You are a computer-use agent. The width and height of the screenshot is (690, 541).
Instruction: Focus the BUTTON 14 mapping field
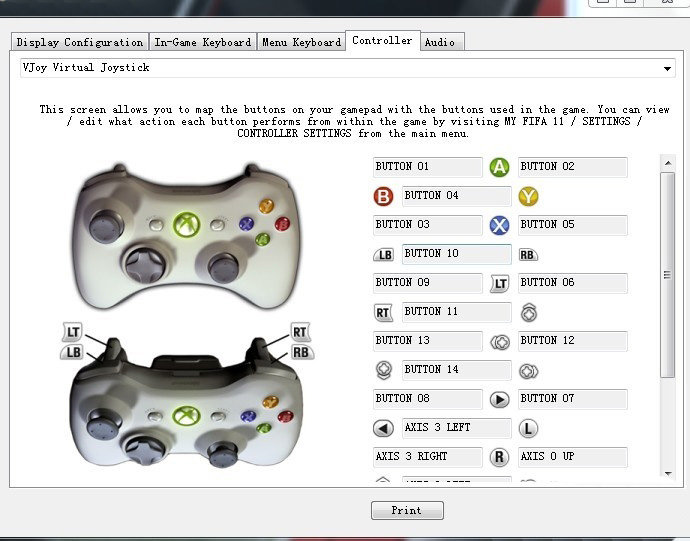[457, 371]
